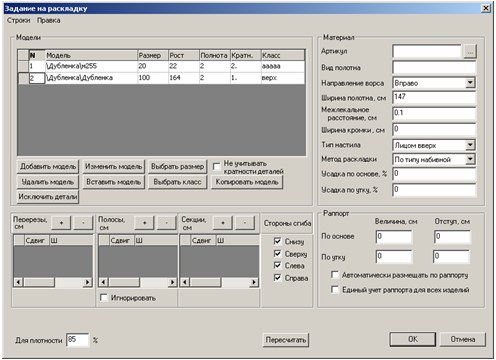Click По утку Величина field
The image size is (496, 360).
click(x=394, y=257)
